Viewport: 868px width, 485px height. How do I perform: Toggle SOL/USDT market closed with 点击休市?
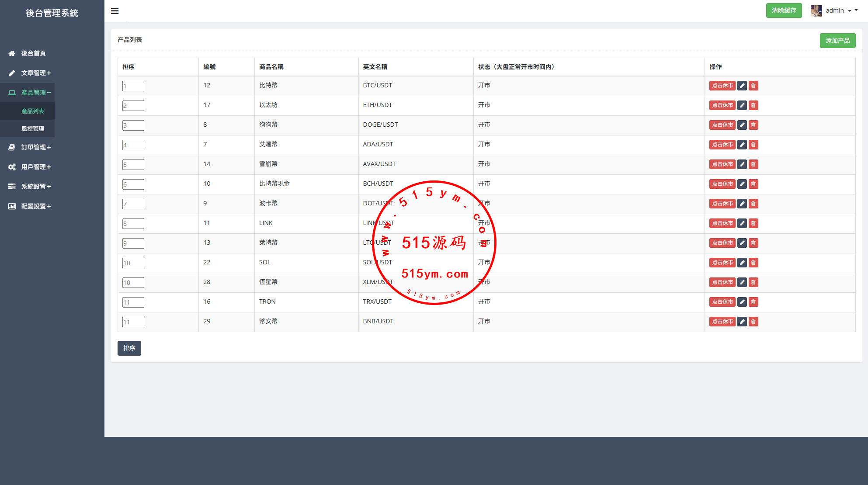722,263
